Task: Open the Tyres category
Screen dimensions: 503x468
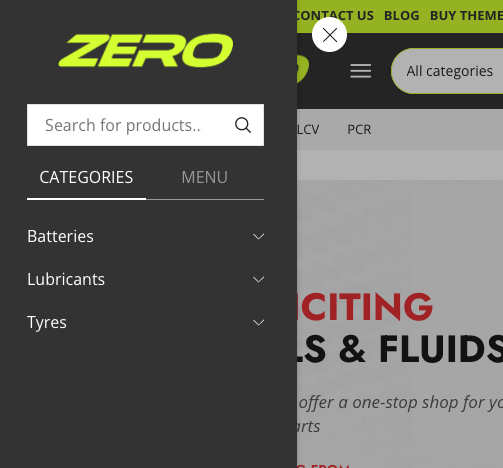Action: 47,322
